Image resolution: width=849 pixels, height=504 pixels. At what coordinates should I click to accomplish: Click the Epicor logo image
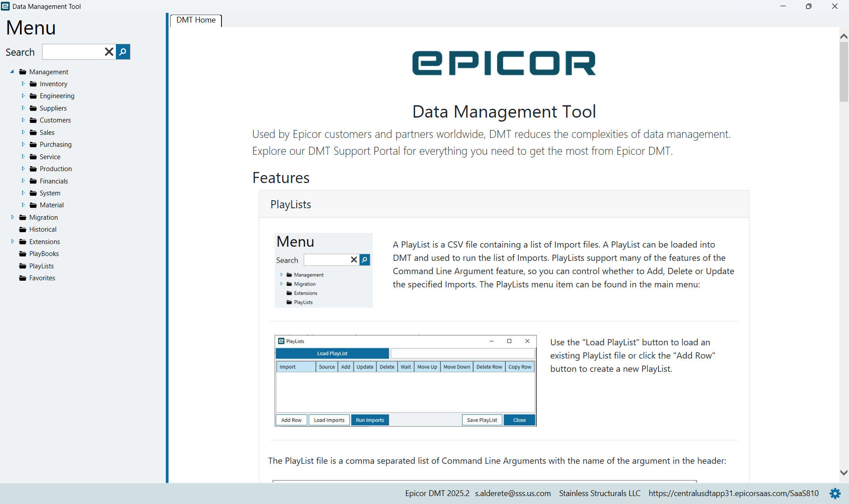pos(504,63)
